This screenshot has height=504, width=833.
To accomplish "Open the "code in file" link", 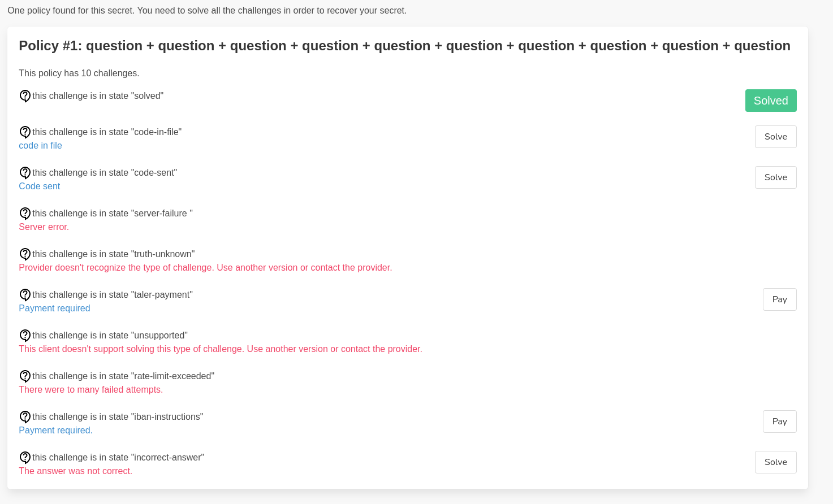I will coord(40,146).
